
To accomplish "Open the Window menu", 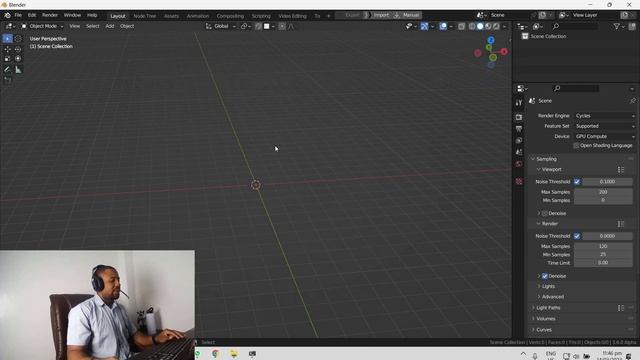I will [x=72, y=15].
